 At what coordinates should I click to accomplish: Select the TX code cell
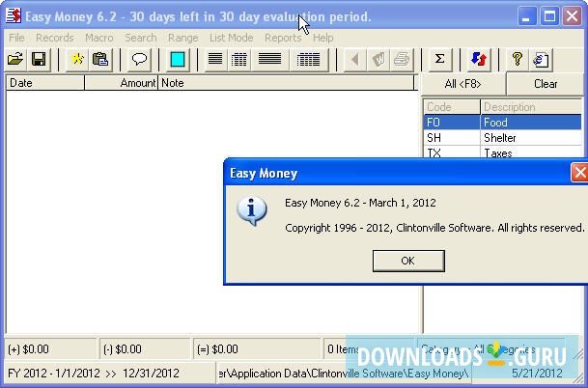(452, 152)
